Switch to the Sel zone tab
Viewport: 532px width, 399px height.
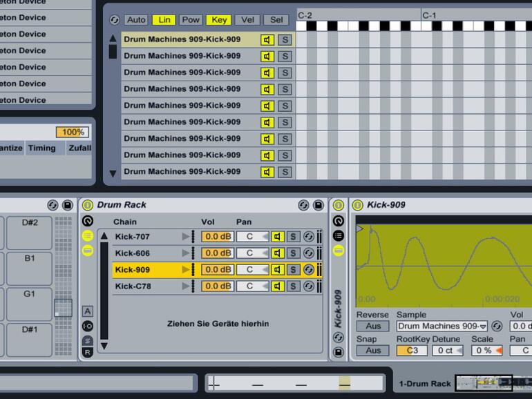click(276, 20)
